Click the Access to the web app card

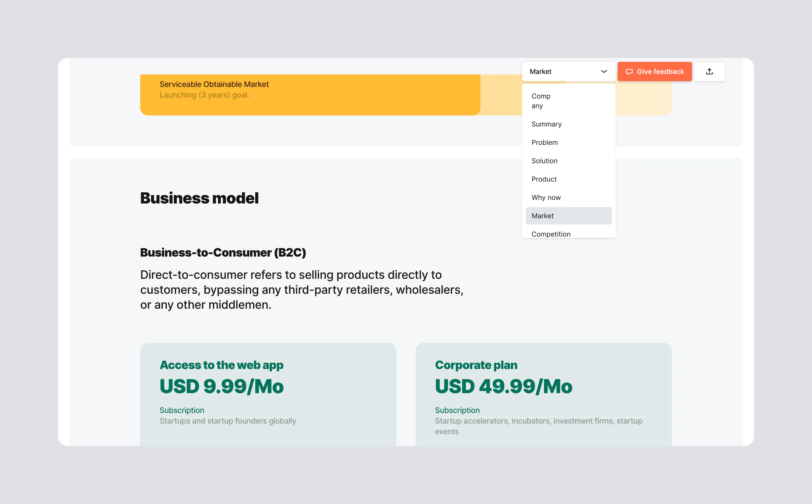tap(268, 394)
